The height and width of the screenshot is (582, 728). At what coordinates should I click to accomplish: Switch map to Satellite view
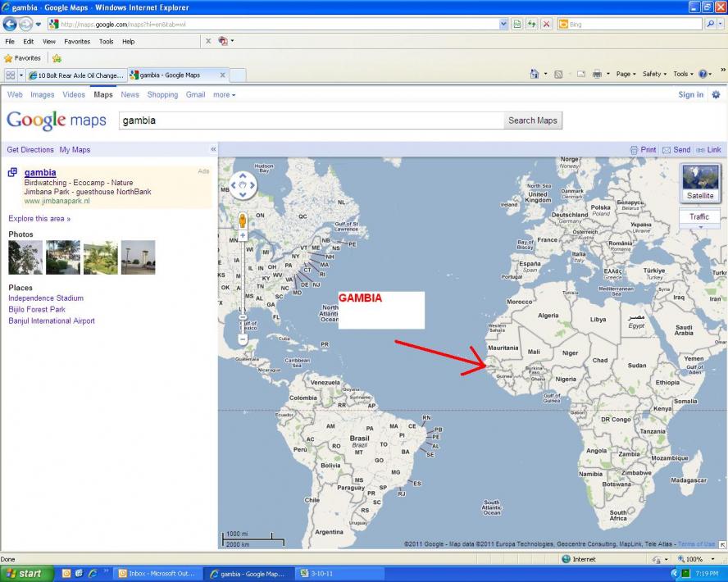[700, 183]
